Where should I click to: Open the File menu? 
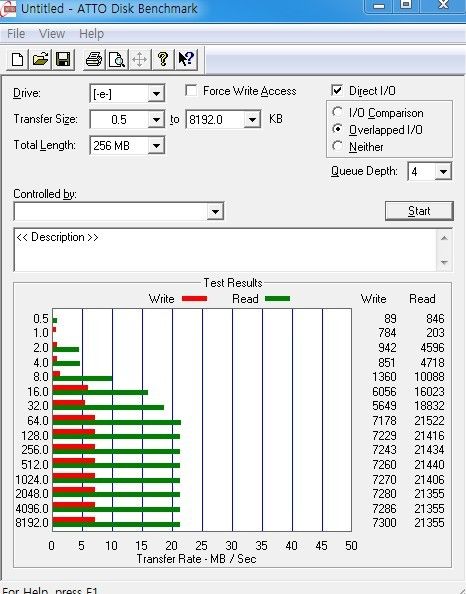pos(16,34)
